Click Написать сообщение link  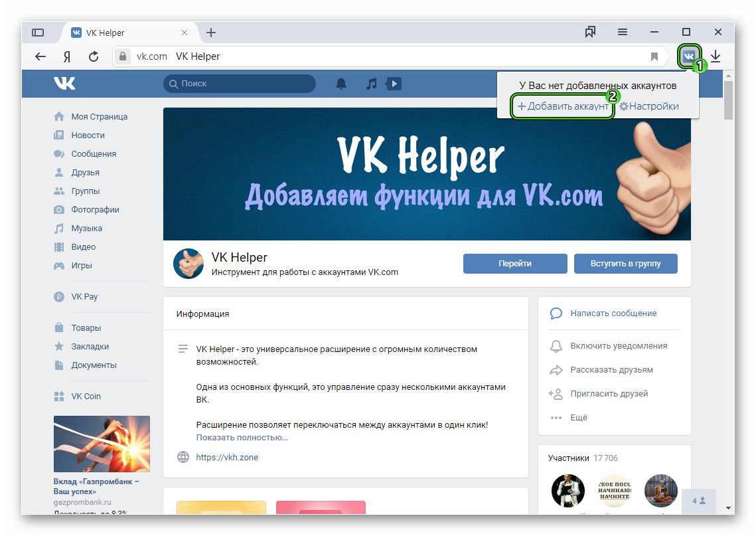(x=613, y=313)
